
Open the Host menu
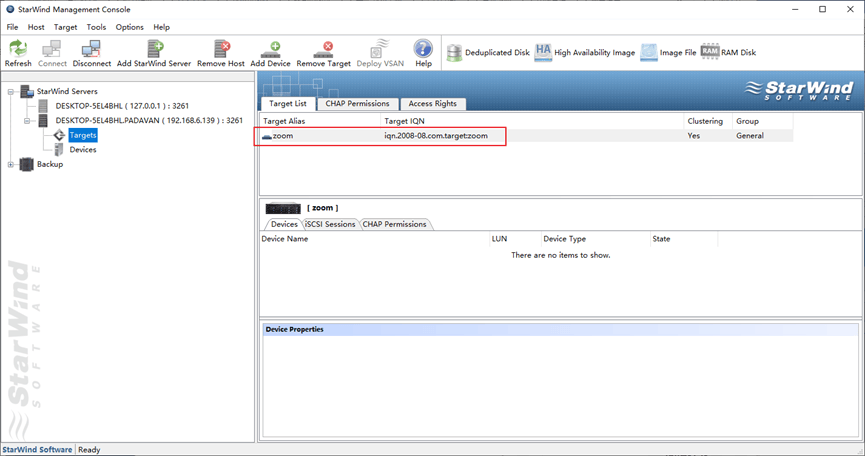coord(36,27)
